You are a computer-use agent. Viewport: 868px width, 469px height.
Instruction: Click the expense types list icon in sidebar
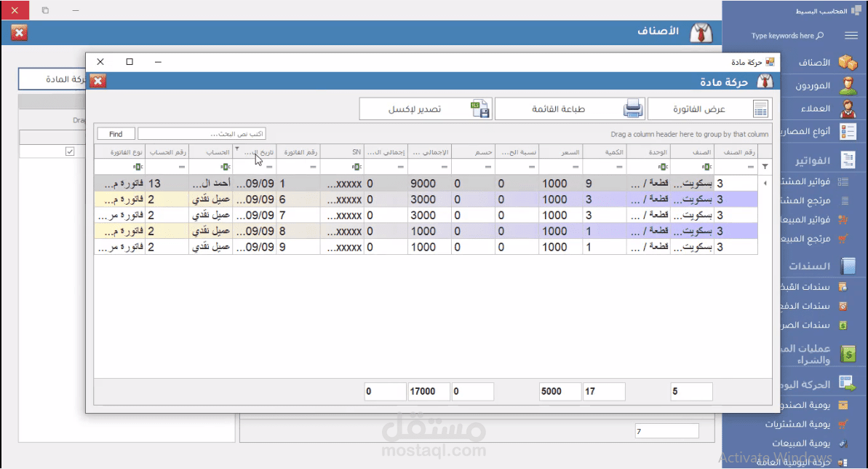coord(848,131)
